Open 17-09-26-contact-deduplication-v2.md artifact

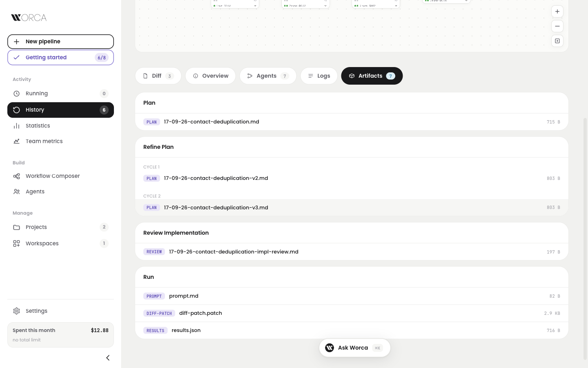point(352,178)
